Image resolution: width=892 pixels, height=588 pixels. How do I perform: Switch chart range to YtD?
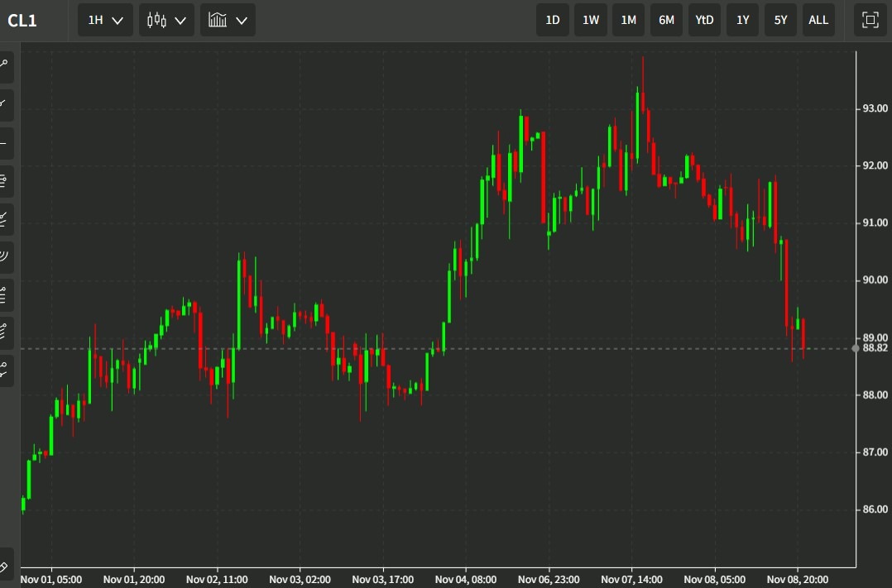pos(704,20)
